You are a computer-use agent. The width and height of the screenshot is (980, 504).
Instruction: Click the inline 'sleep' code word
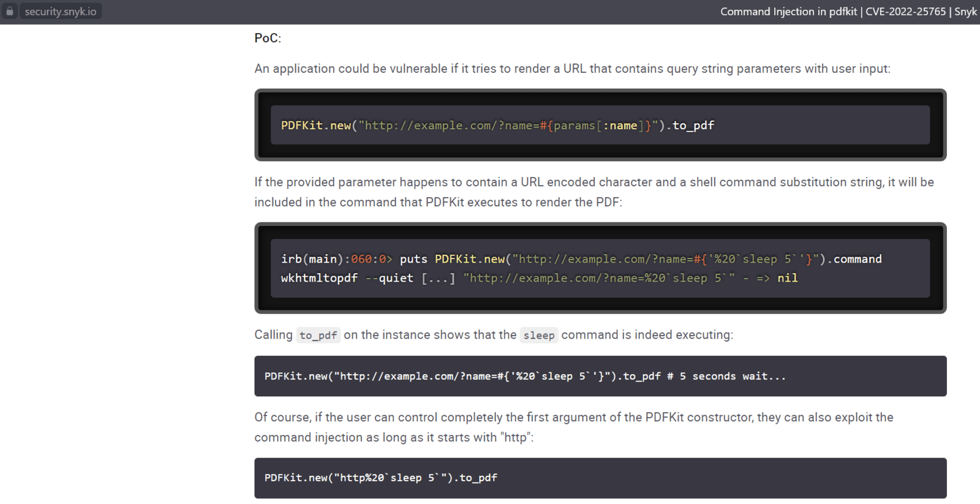539,335
